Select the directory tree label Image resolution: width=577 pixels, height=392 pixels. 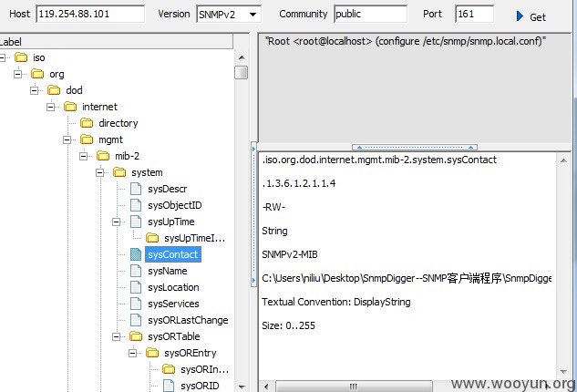[x=118, y=123]
